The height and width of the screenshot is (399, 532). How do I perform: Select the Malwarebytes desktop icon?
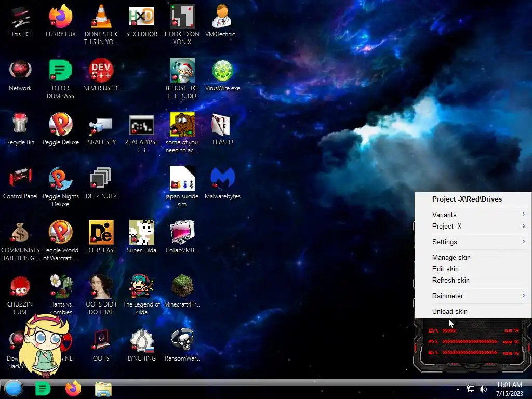[x=222, y=183]
